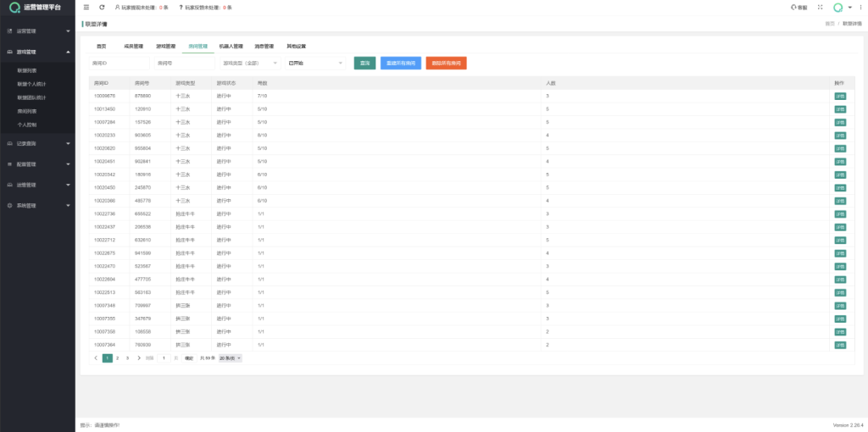Screen dimensions: 868x432
Task: Collapse the 游戏管理 sidebar section
Action: [37, 52]
